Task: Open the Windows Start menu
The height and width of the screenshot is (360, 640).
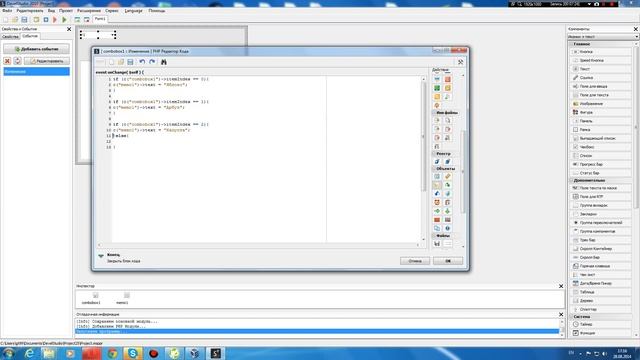Action: 8,353
